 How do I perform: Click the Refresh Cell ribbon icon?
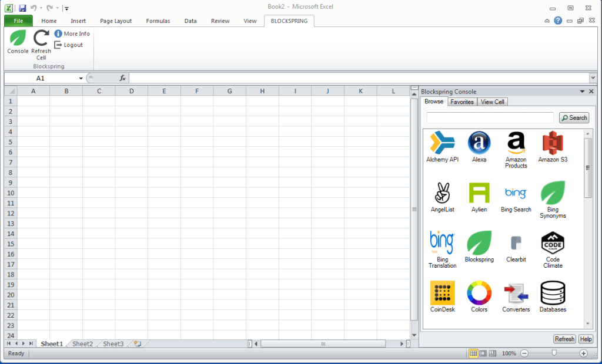(41, 45)
